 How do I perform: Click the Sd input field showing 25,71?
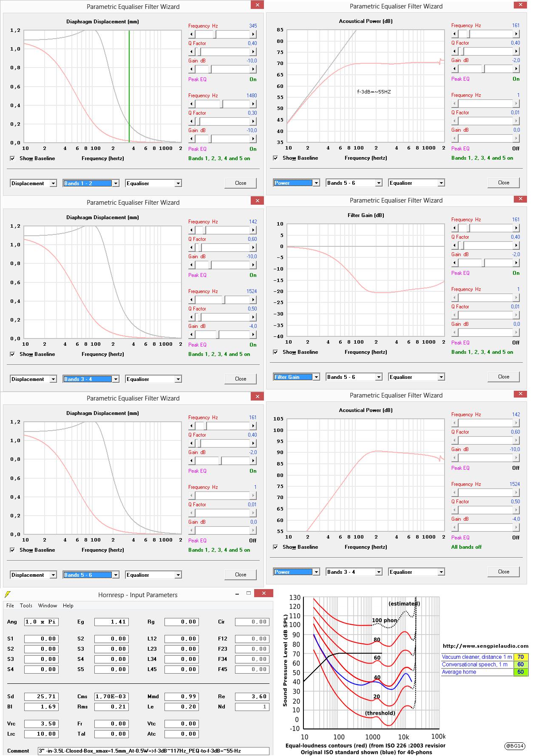click(41, 697)
